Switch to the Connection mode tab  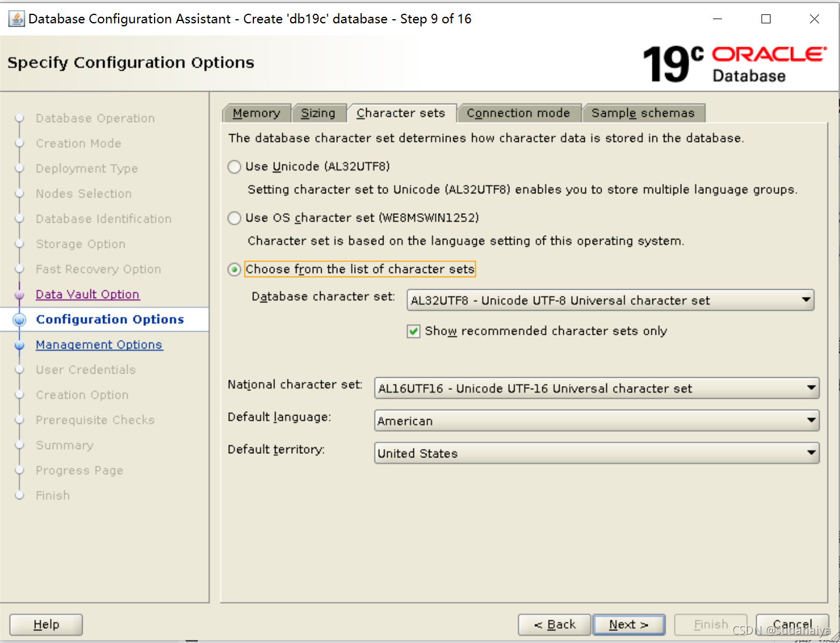[518, 113]
